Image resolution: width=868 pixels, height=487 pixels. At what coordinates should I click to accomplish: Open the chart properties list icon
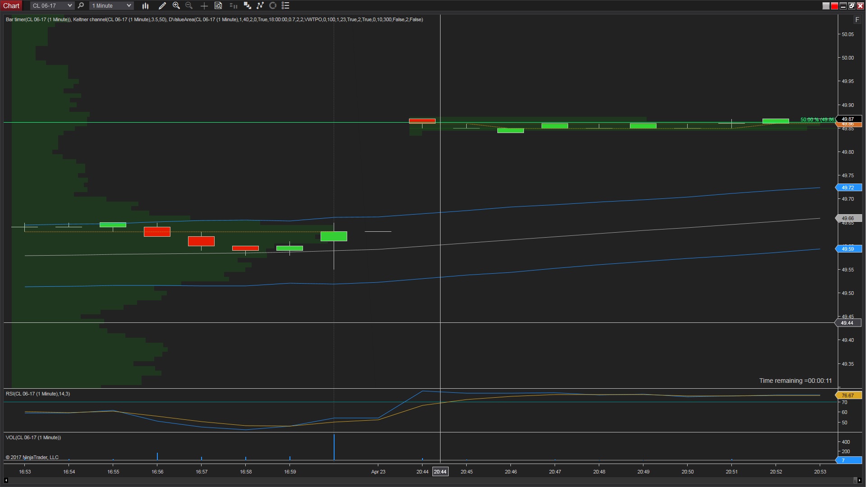(x=285, y=6)
